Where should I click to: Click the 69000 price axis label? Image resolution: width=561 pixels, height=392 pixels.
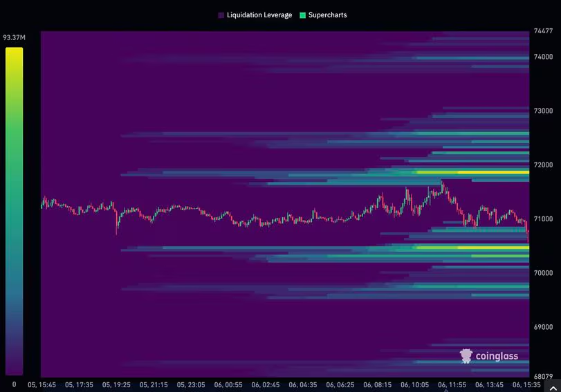[x=543, y=327]
